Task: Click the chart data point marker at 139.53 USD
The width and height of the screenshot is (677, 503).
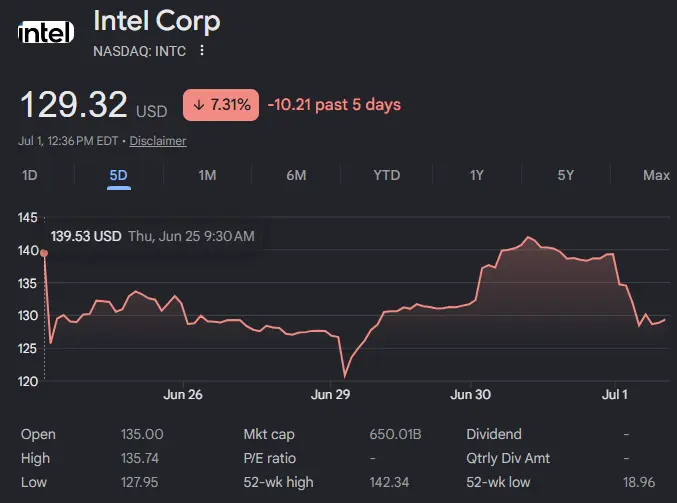Action: click(44, 253)
